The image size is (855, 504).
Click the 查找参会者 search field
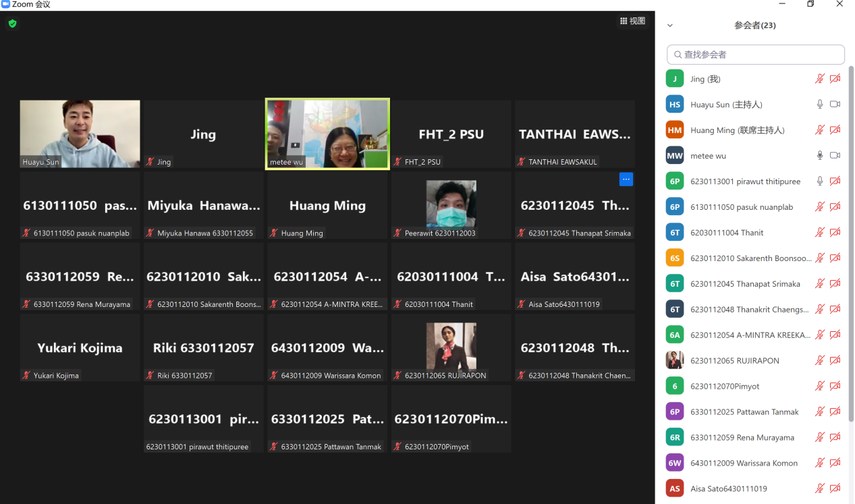click(756, 55)
